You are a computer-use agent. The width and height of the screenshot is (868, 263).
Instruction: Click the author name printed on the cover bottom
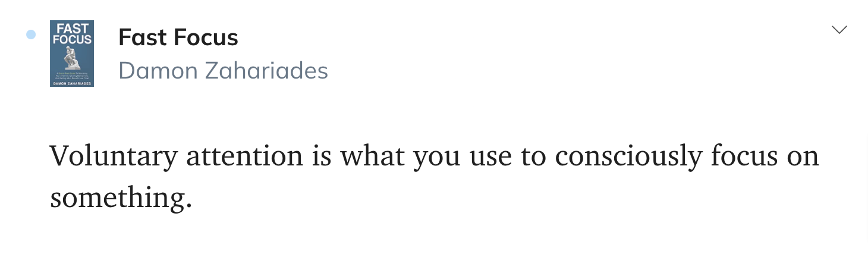tap(72, 84)
